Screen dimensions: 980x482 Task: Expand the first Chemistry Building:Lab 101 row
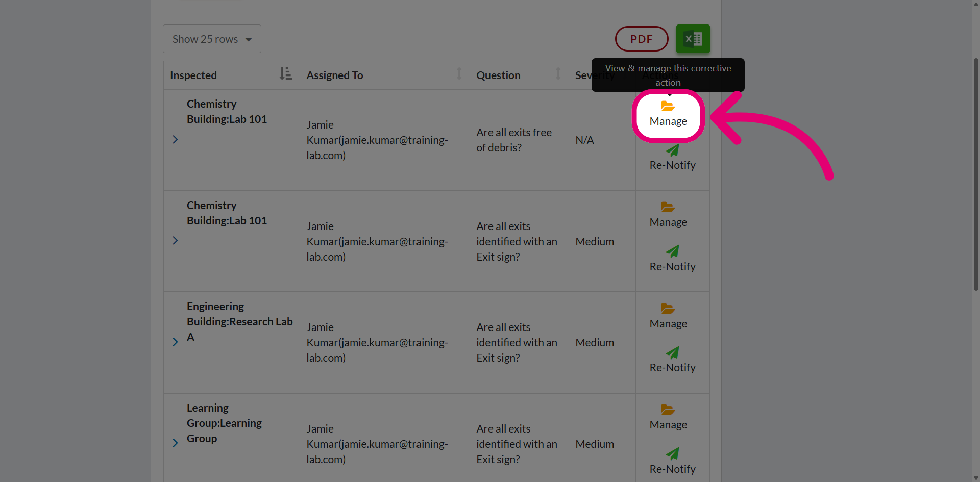coord(175,139)
